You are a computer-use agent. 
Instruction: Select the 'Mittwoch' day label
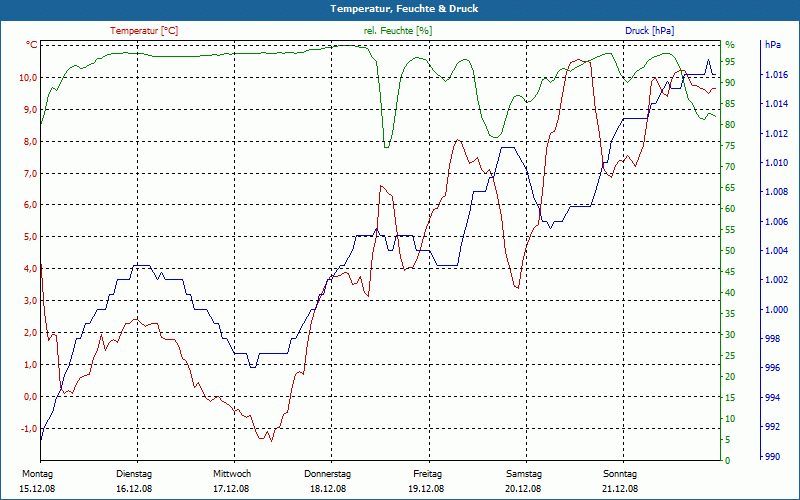pyautogui.click(x=232, y=473)
